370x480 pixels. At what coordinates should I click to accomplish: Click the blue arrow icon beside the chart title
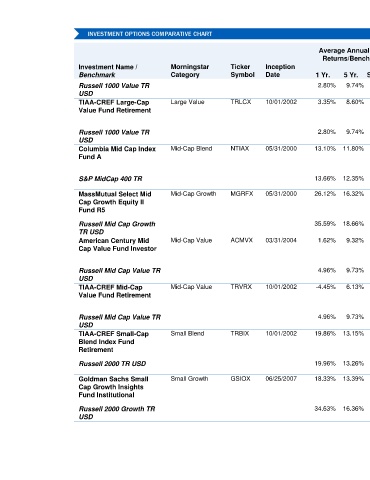77,34
